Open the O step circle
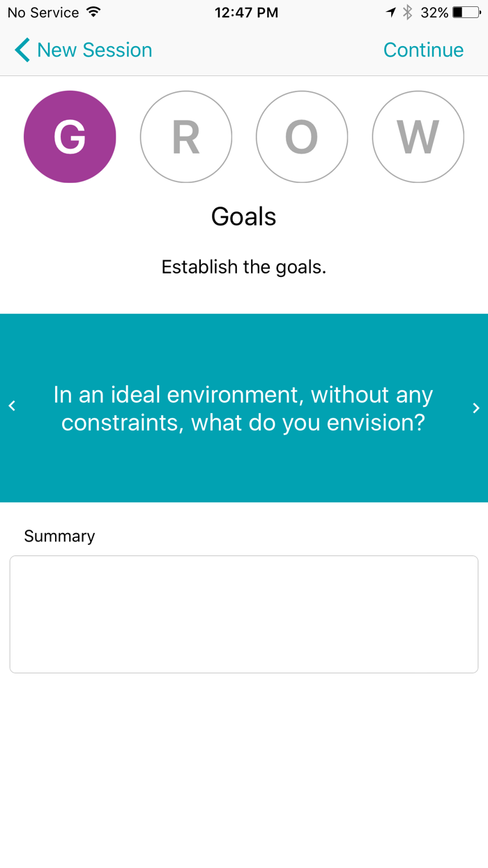The width and height of the screenshot is (488, 868). tap(302, 137)
